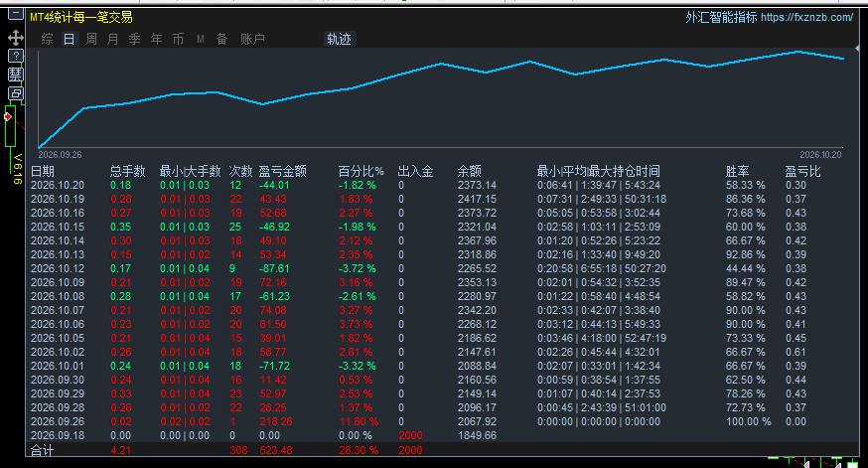Click the 2026.09.26 chart start date
This screenshot has height=468, width=868.
point(60,155)
